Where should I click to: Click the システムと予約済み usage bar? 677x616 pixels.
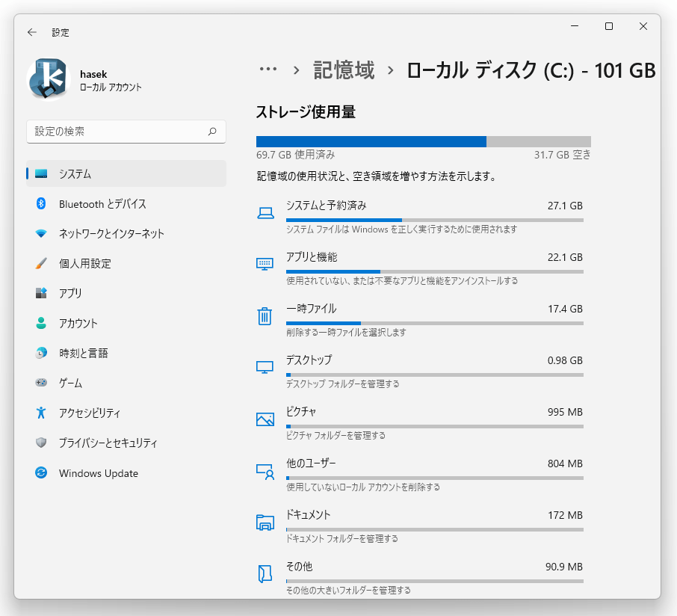coord(435,221)
